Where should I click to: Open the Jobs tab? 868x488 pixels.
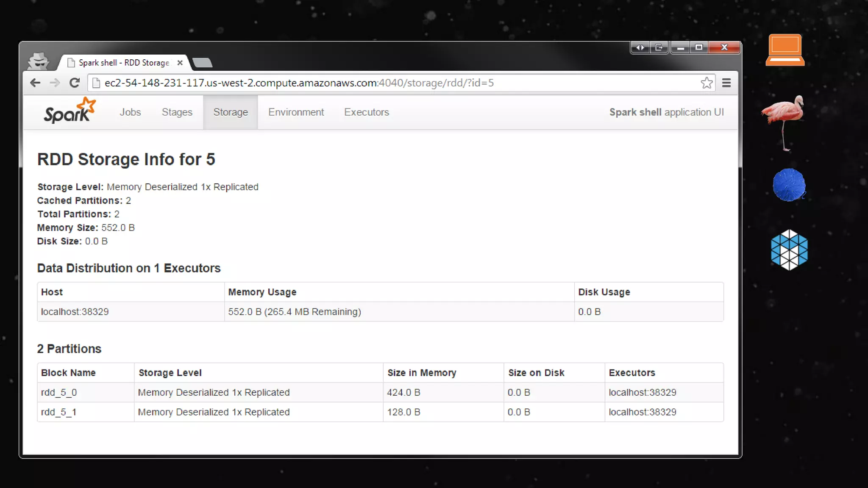(130, 112)
